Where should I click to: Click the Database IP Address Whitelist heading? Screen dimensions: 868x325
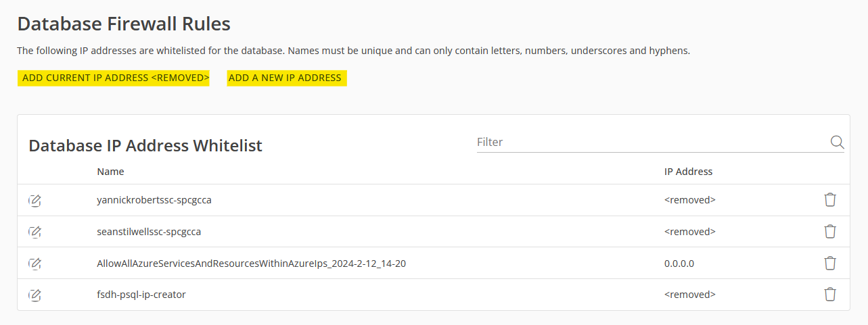(145, 145)
